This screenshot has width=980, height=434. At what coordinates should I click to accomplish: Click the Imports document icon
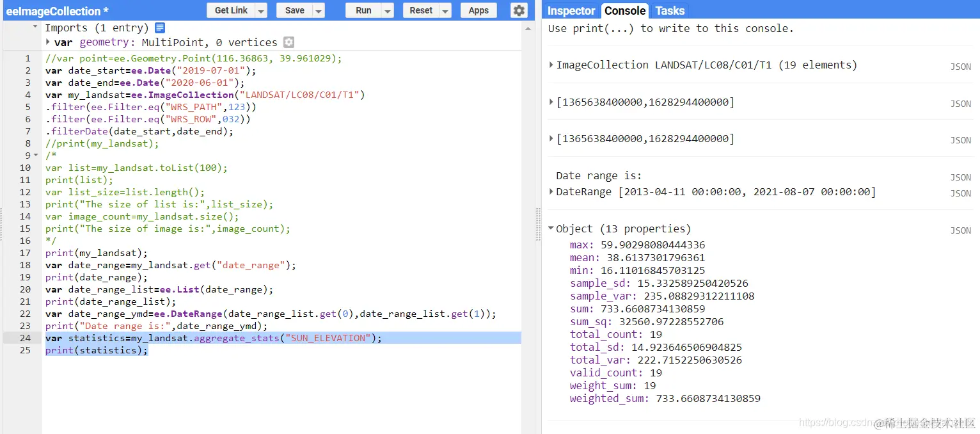click(160, 28)
